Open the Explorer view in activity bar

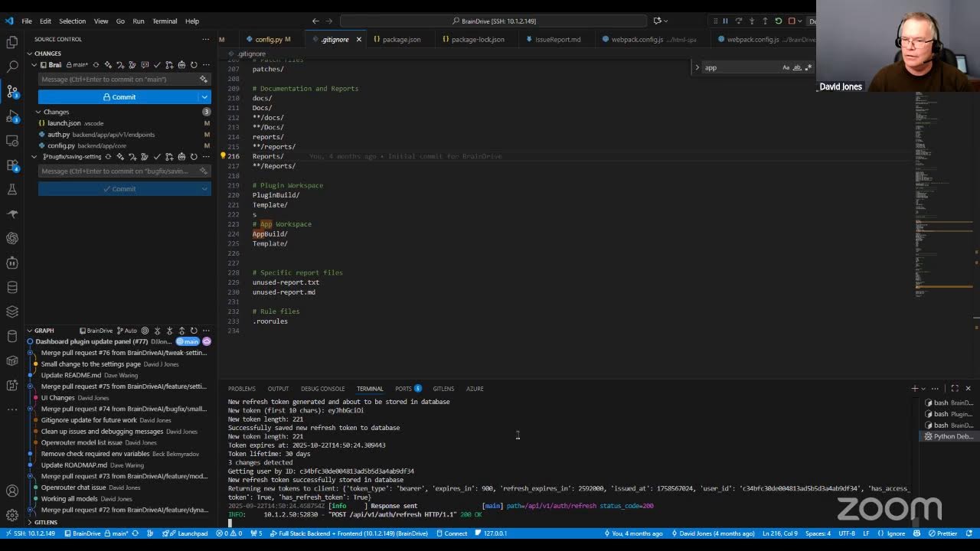(x=12, y=43)
